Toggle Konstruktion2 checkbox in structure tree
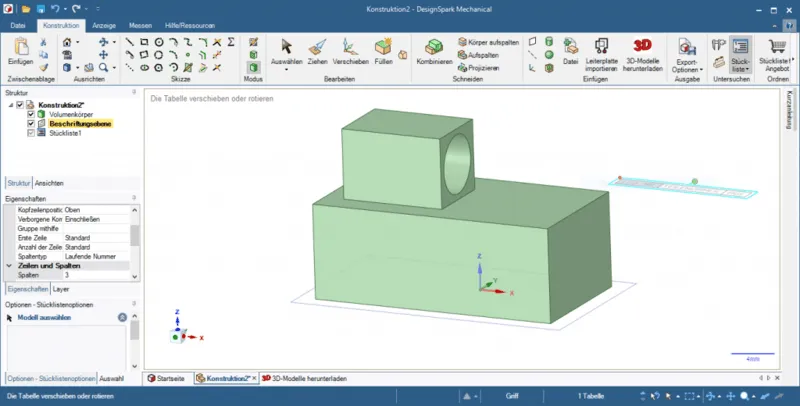Viewport: 800px width, 406px height. coord(20,105)
